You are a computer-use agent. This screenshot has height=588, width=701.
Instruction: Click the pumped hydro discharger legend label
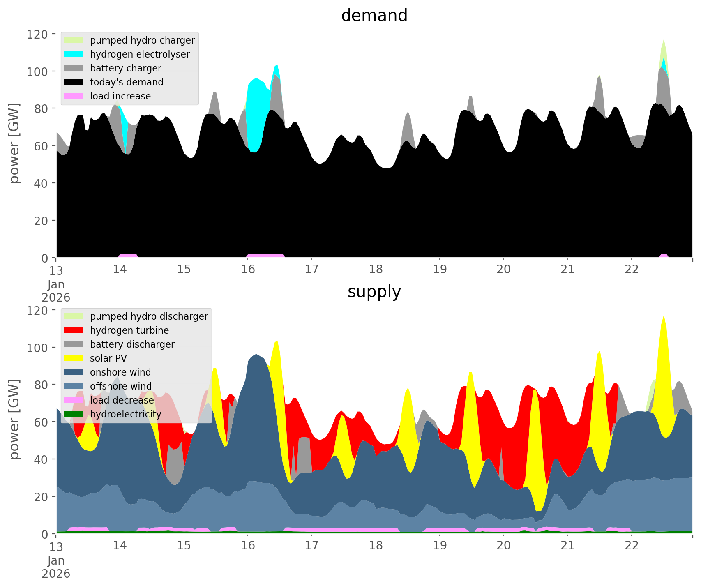point(149,316)
